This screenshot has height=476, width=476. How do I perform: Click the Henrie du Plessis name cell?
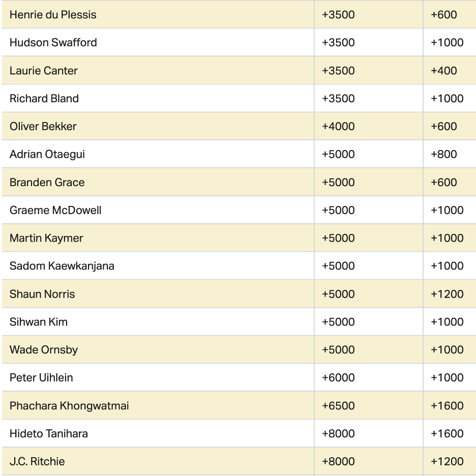click(x=53, y=15)
